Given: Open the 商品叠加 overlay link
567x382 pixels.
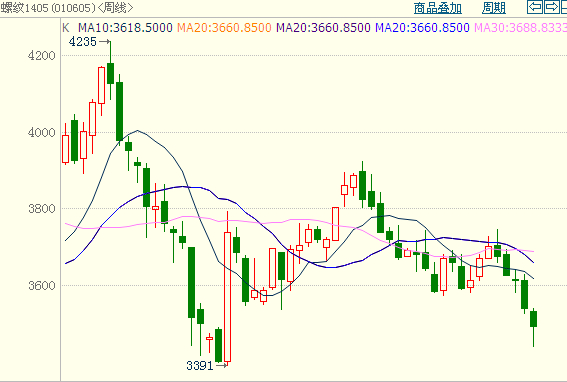Looking at the screenshot, I should pos(438,8).
